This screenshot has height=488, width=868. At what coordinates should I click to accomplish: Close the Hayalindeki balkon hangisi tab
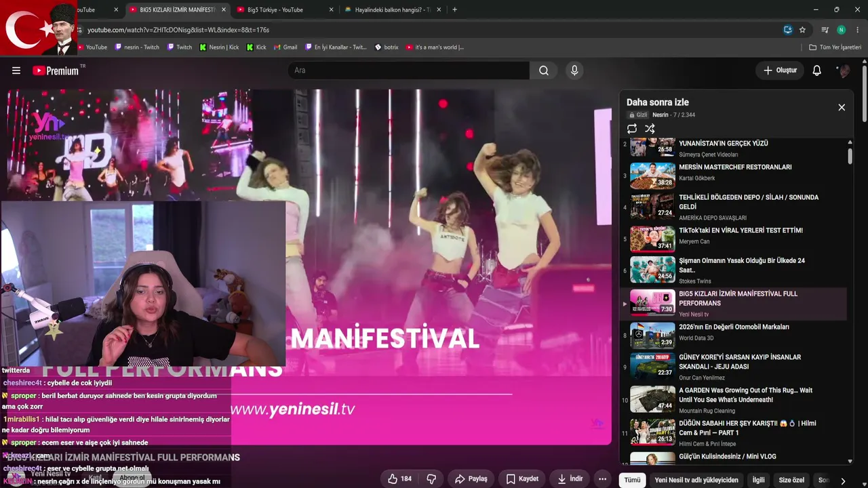tap(439, 9)
